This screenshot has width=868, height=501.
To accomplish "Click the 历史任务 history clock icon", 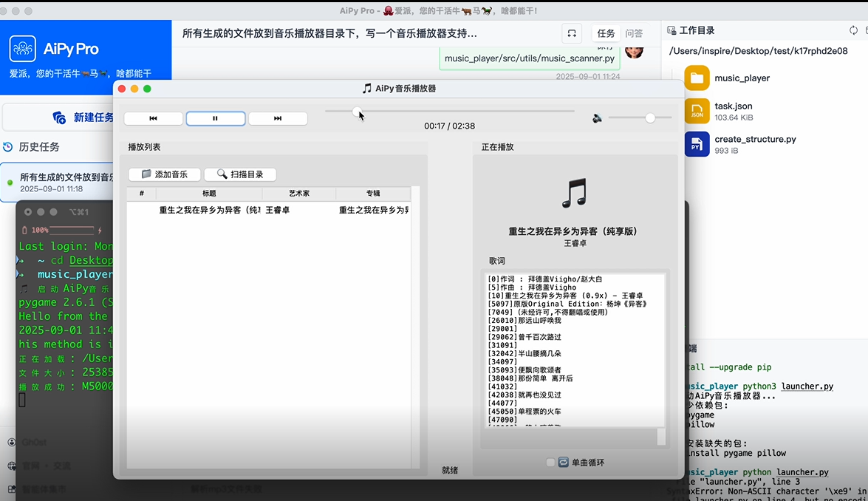I will click(7, 147).
